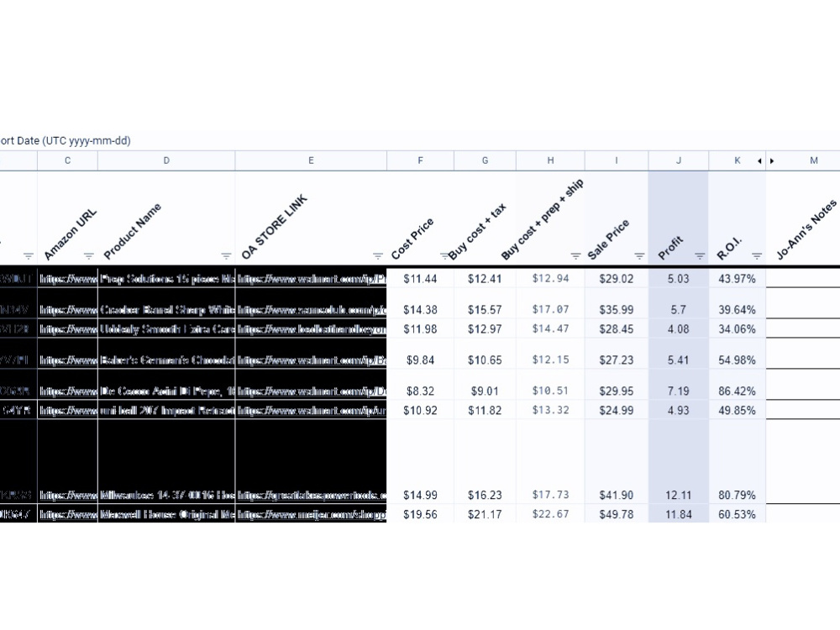Open filter on Cost Price column
This screenshot has height=630, width=840.
444,256
